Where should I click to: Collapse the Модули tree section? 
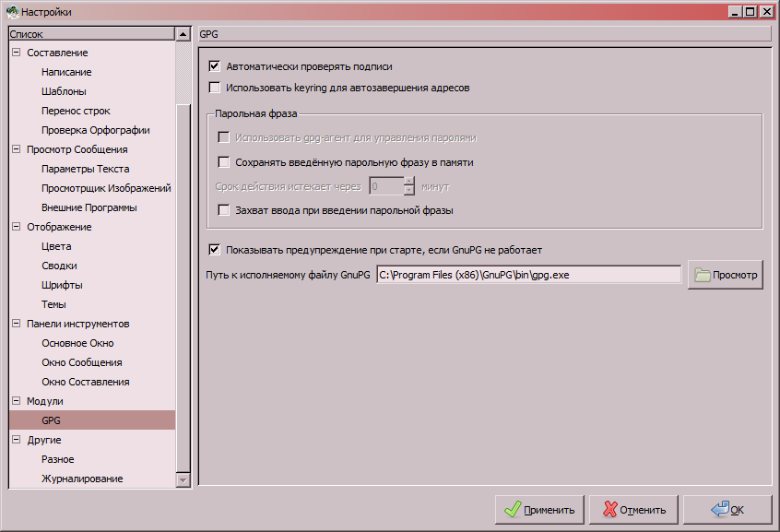click(x=16, y=401)
